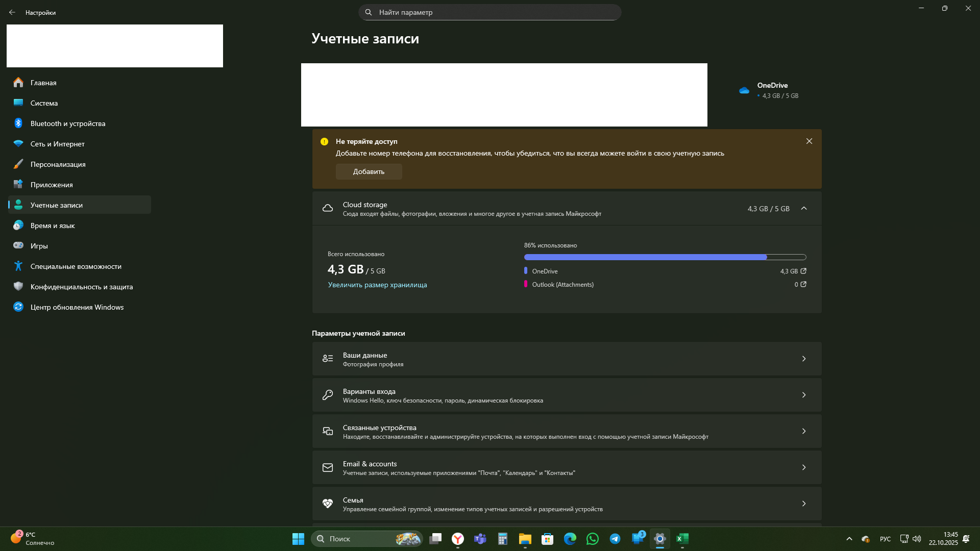Select 'Bluetooth и устройства' sidebar item
980x551 pixels.
[67, 123]
